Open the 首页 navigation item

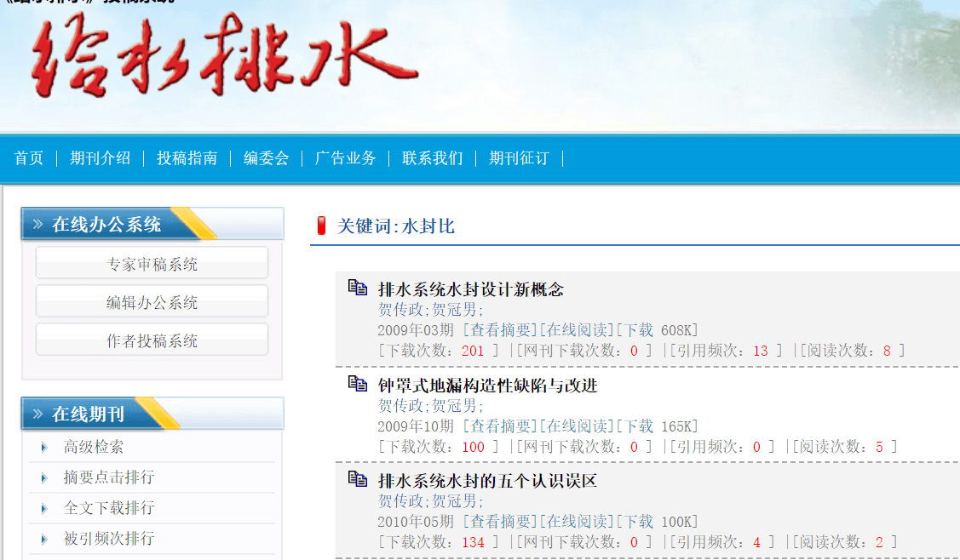point(29,158)
